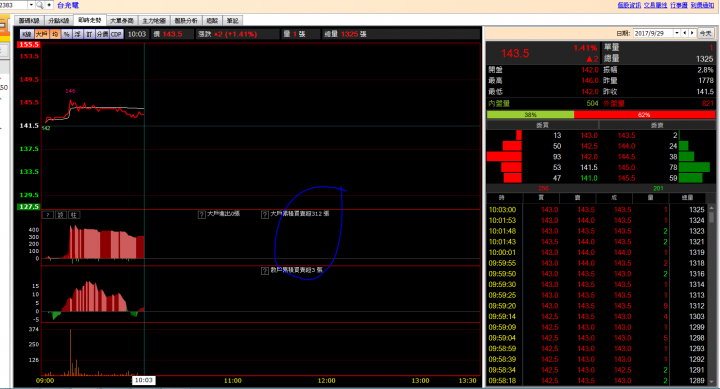720x389 pixels.
Task: Toggle the 分價 price-volume button
Action: (x=102, y=34)
